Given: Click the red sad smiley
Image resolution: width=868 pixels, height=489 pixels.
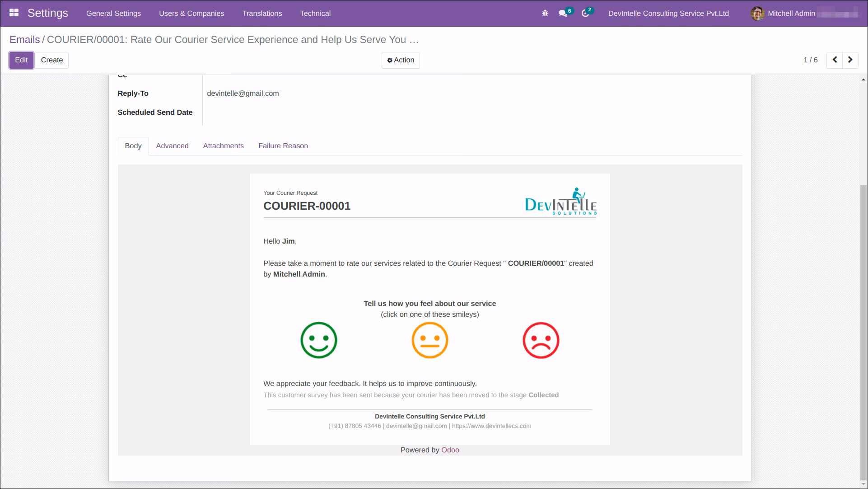Looking at the screenshot, I should pos(541,340).
